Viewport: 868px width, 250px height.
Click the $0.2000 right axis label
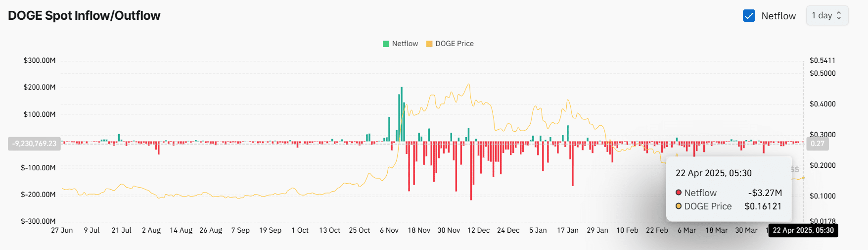[x=822, y=165]
